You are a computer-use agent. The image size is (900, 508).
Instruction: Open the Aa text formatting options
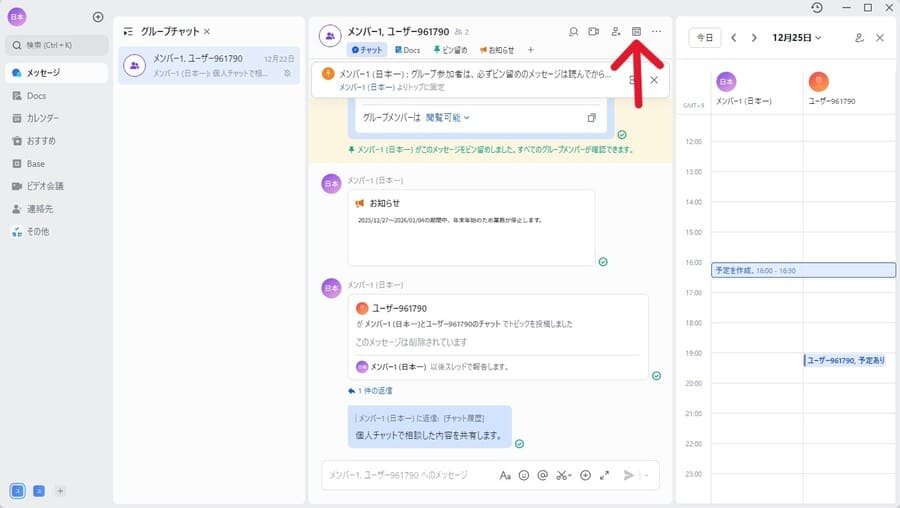tap(505, 475)
